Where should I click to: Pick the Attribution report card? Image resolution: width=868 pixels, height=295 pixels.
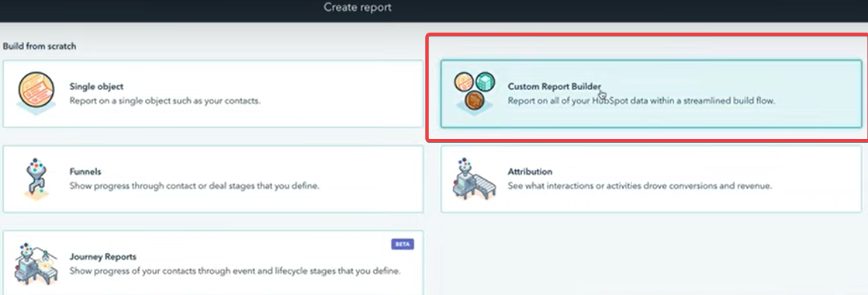(x=652, y=179)
